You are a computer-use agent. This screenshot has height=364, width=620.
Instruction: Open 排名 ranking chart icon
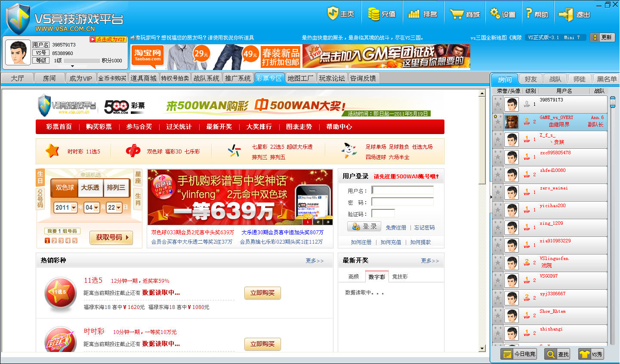[x=422, y=14]
